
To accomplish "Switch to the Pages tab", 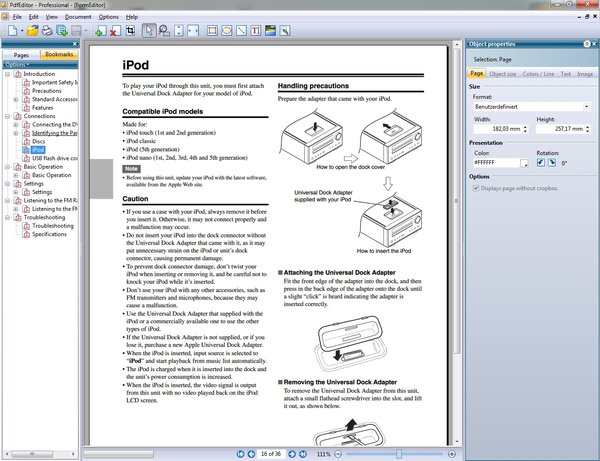I will [x=21, y=54].
